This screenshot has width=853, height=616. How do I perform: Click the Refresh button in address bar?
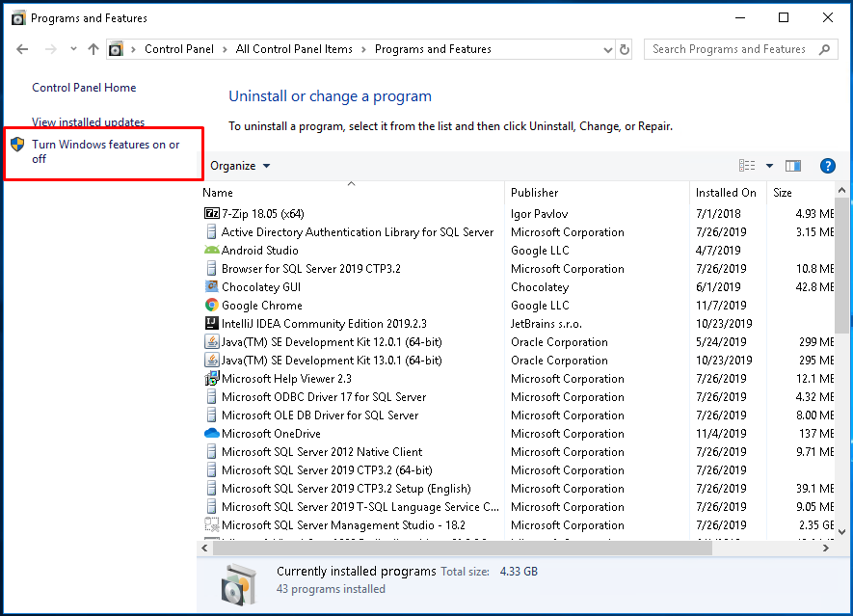[x=625, y=49]
